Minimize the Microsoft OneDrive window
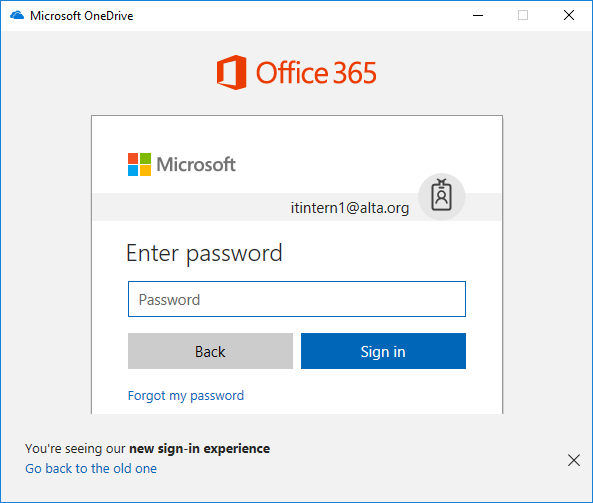 (x=478, y=16)
